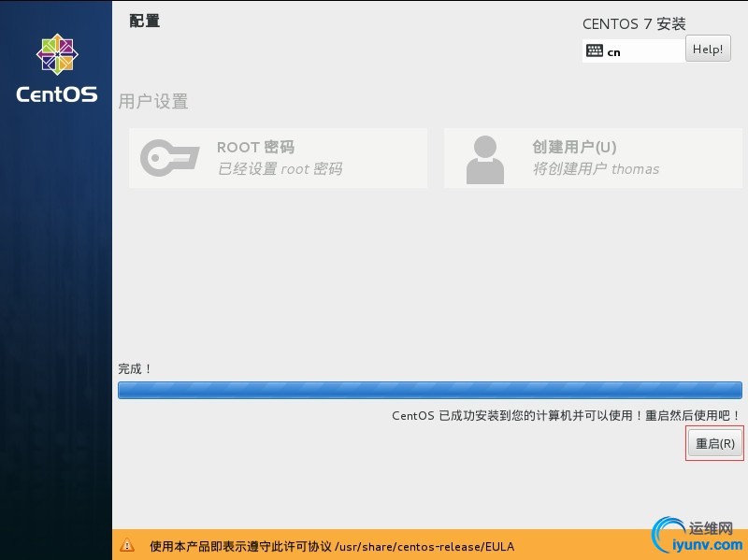Click the CENTOS 7 安装 title text
This screenshot has height=560, width=748.
[x=634, y=24]
